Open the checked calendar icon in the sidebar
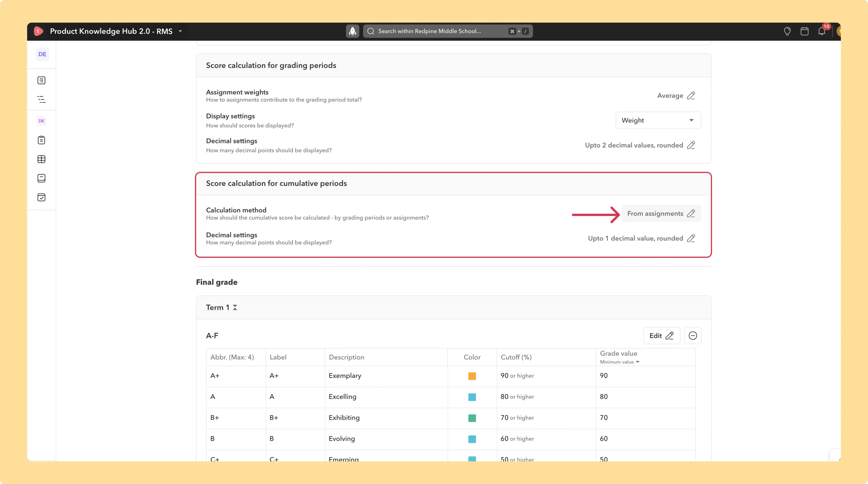868x484 pixels. pyautogui.click(x=41, y=197)
